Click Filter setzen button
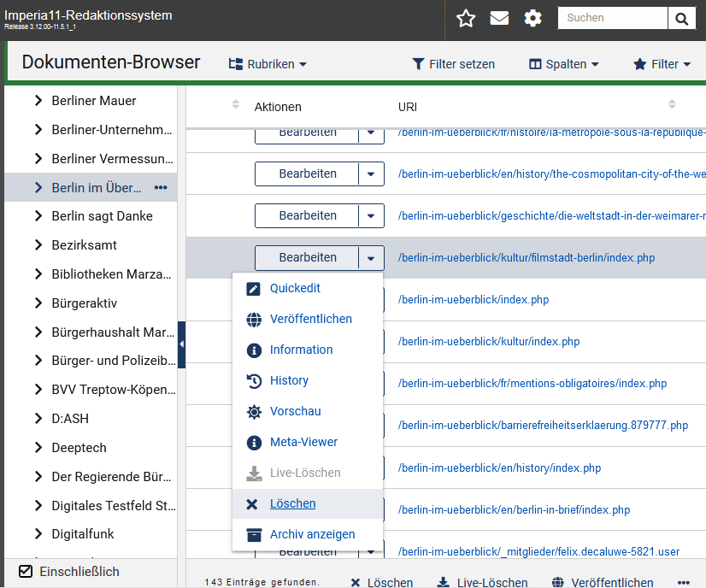This screenshot has height=588, width=706. point(453,64)
